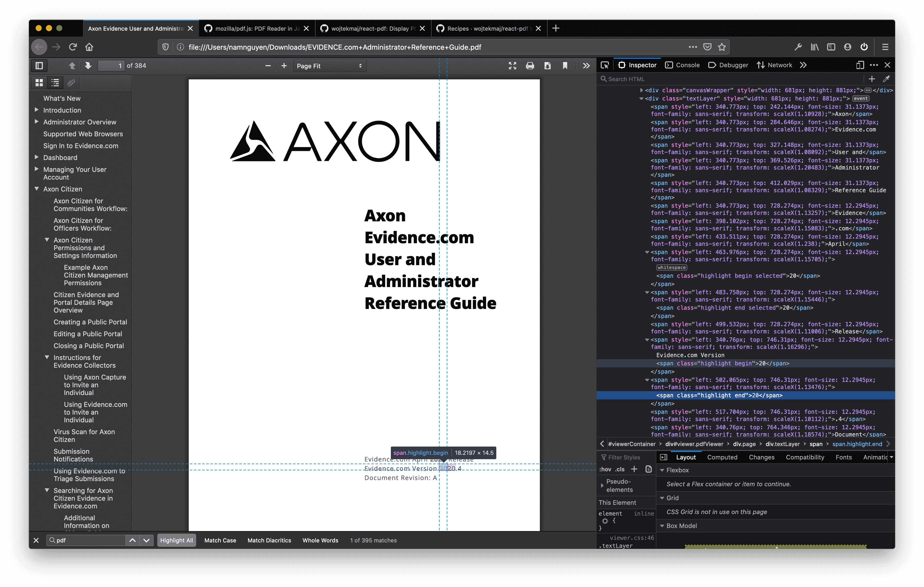Show document outline view icon

[x=55, y=82]
